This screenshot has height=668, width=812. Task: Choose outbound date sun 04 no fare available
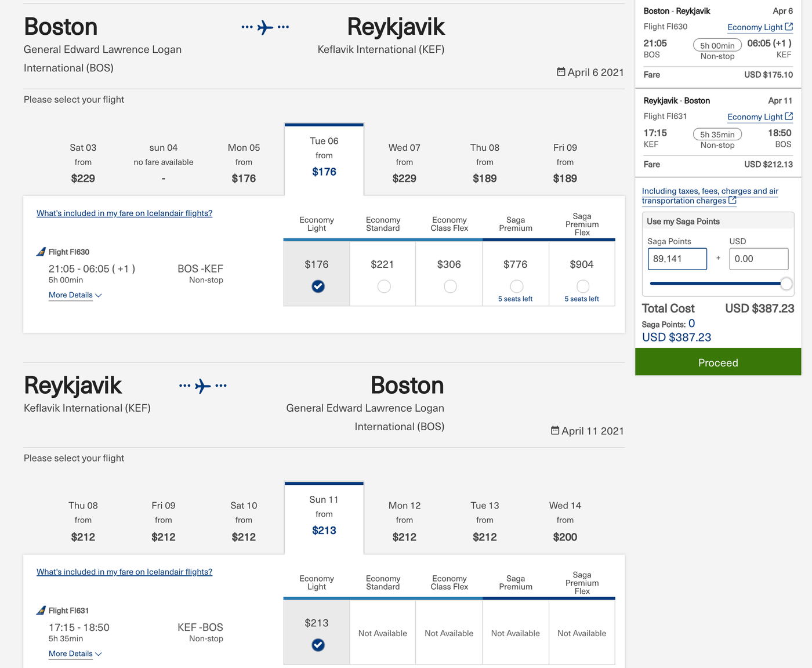coord(164,163)
